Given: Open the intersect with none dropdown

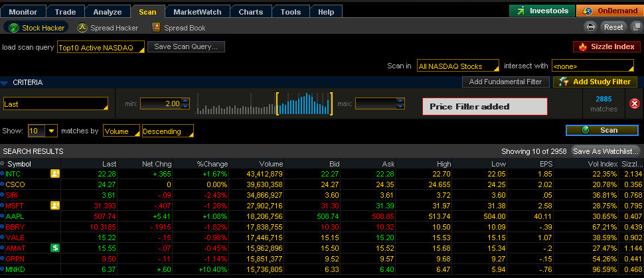Looking at the screenshot, I should tap(593, 66).
